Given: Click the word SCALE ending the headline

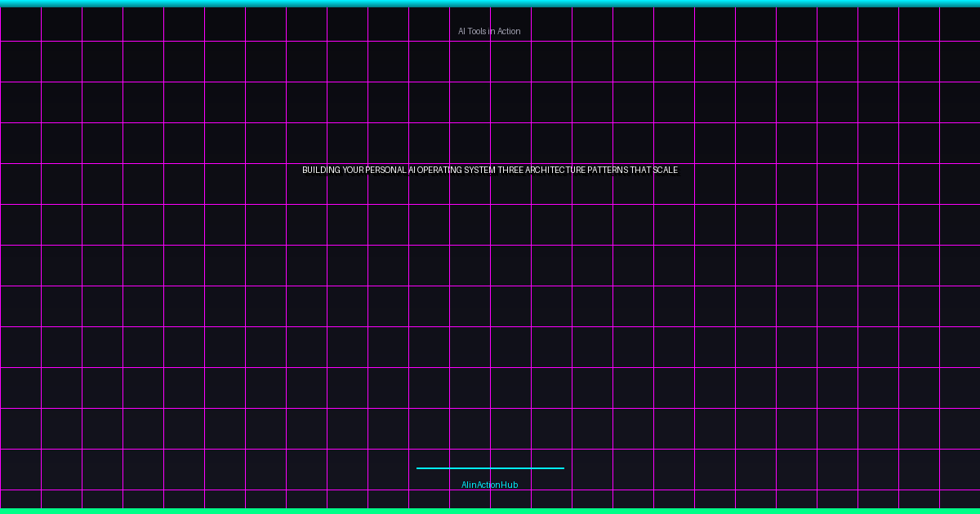Looking at the screenshot, I should tap(666, 171).
